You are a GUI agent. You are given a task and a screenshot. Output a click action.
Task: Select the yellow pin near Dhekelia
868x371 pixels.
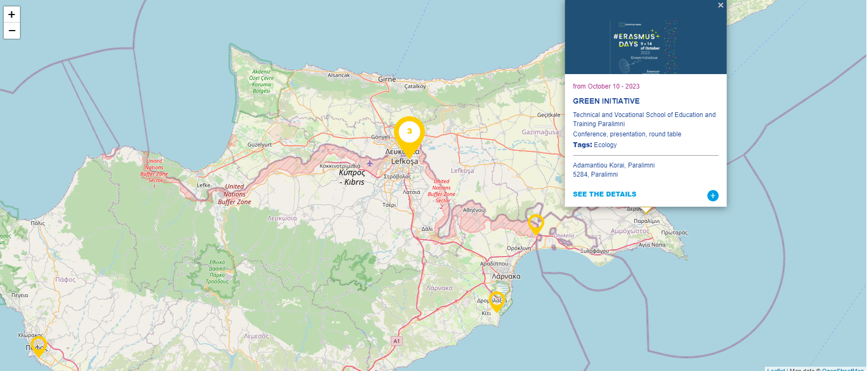pyautogui.click(x=536, y=224)
